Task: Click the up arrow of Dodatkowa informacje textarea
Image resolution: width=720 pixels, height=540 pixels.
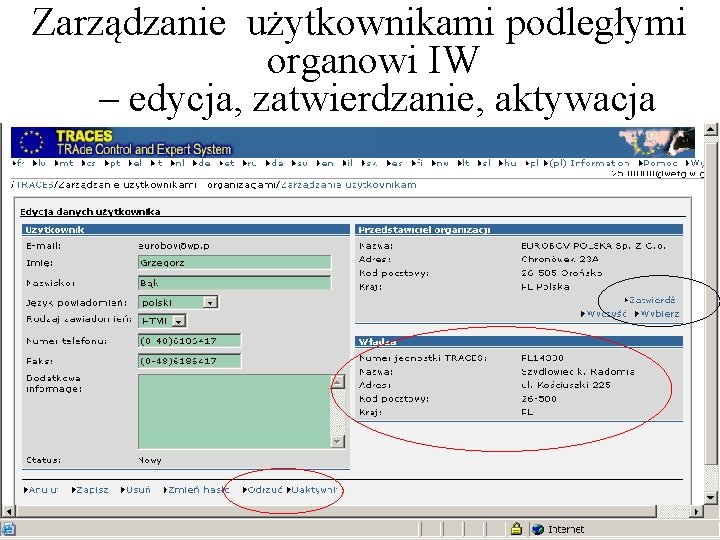Action: 338,382
